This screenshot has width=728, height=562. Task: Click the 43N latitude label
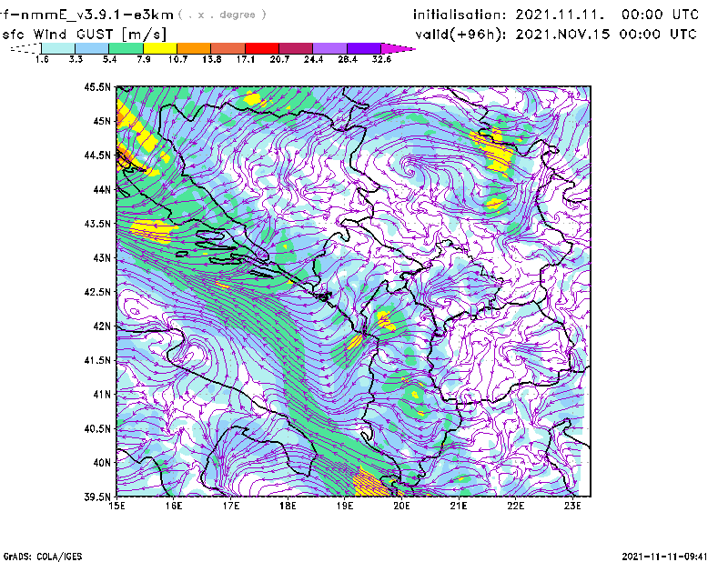(102, 257)
